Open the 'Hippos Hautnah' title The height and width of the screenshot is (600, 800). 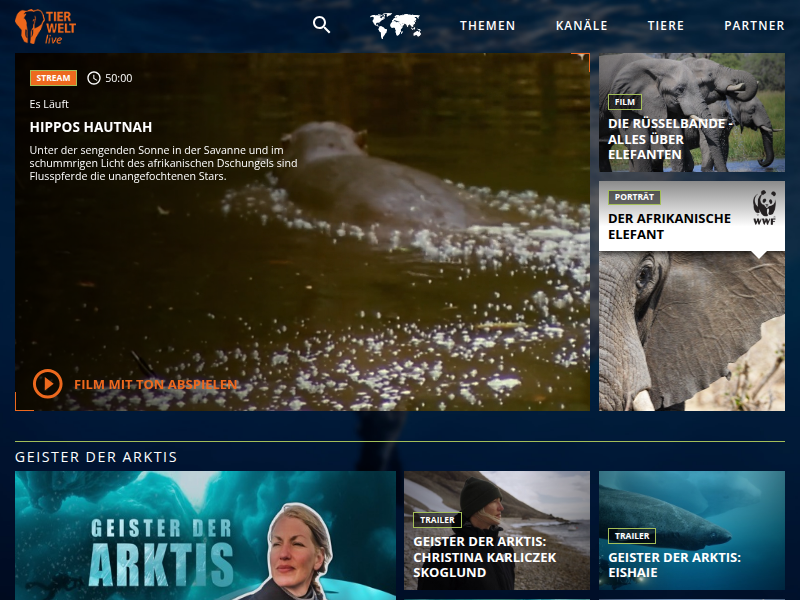pos(91,127)
